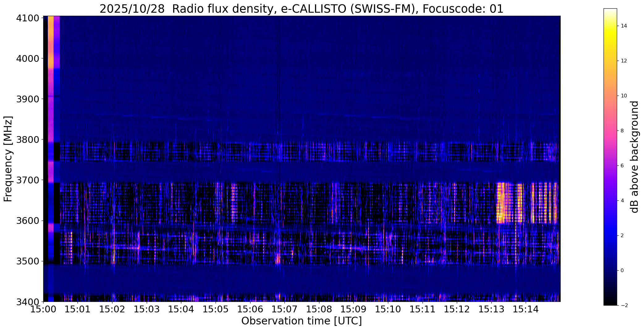Click the 15:05 time tick label

[216, 309]
